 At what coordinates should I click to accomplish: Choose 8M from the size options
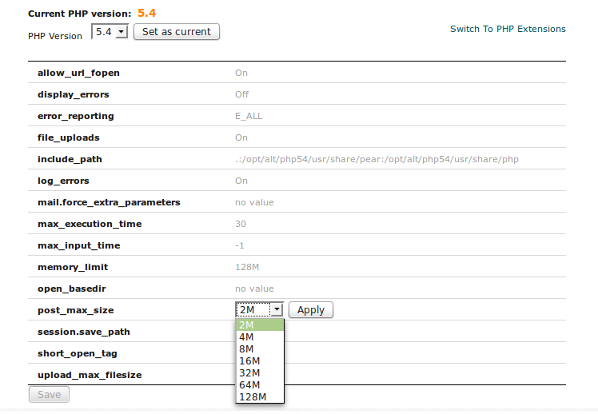click(x=260, y=349)
